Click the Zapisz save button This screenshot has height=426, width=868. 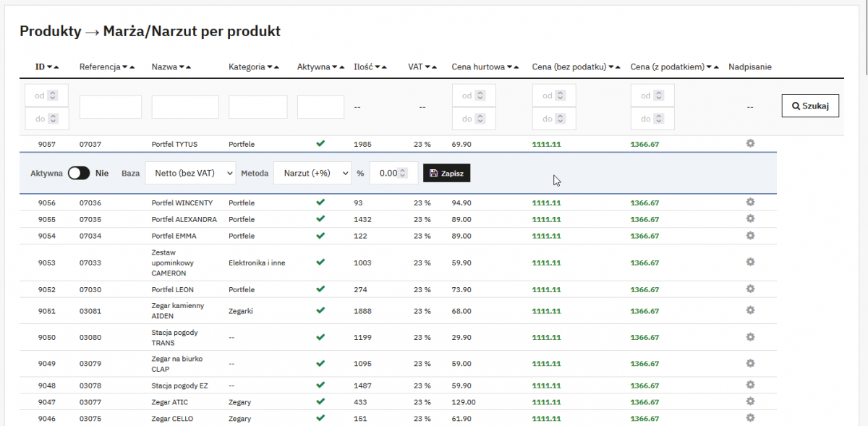click(x=447, y=173)
